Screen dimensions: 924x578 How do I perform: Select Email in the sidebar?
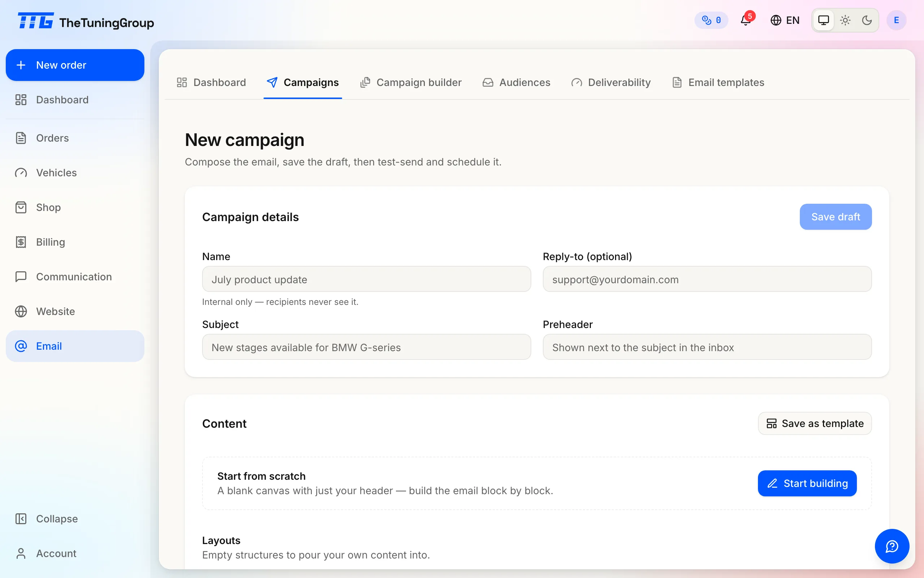coord(75,346)
